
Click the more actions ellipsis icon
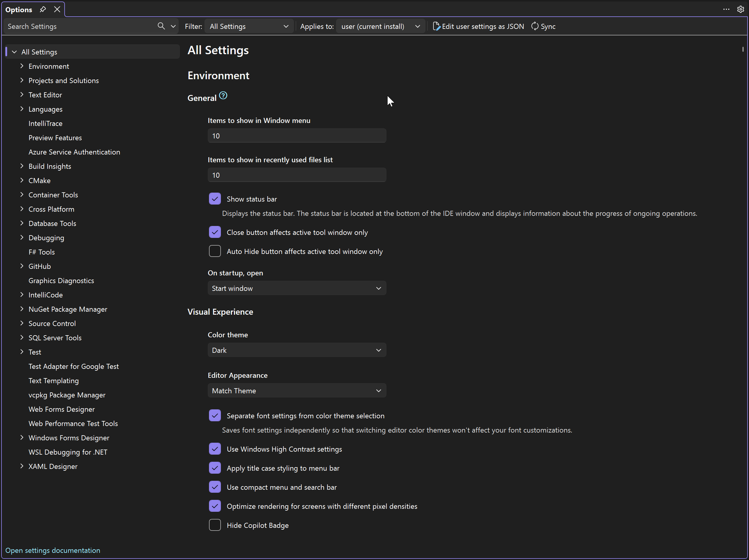(x=726, y=9)
